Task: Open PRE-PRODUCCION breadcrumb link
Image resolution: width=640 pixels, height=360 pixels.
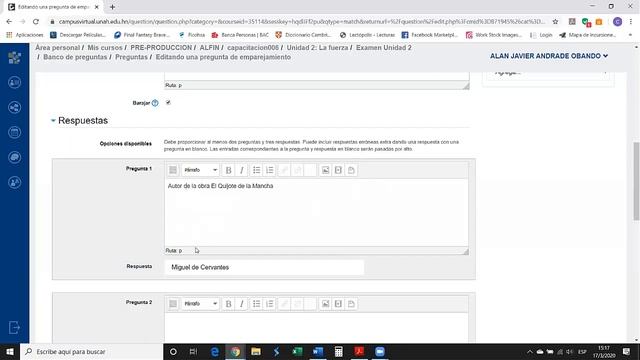Action: pos(161,48)
